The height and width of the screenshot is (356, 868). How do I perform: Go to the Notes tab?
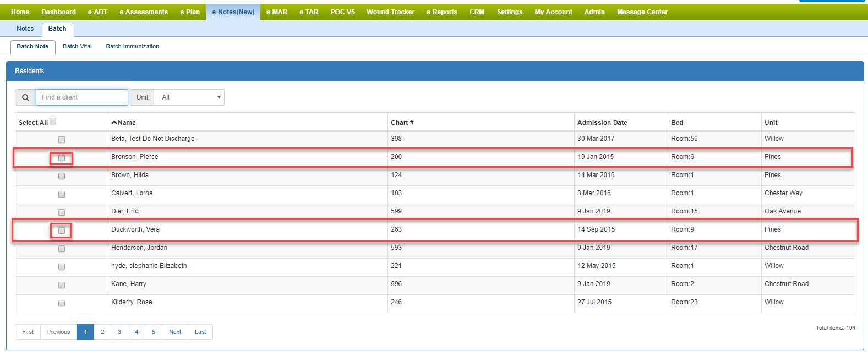pyautogui.click(x=25, y=29)
